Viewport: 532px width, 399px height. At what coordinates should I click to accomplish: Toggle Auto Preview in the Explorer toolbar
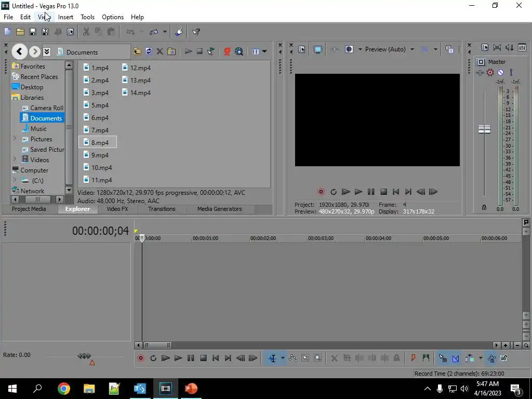click(x=211, y=51)
